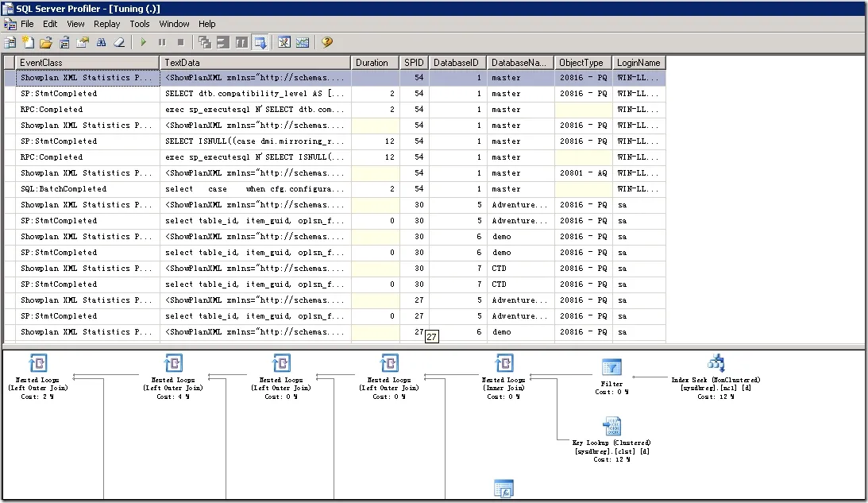This screenshot has height=503, width=868.
Task: Click the 20801 - AQ ObjectType cell
Action: pos(583,173)
